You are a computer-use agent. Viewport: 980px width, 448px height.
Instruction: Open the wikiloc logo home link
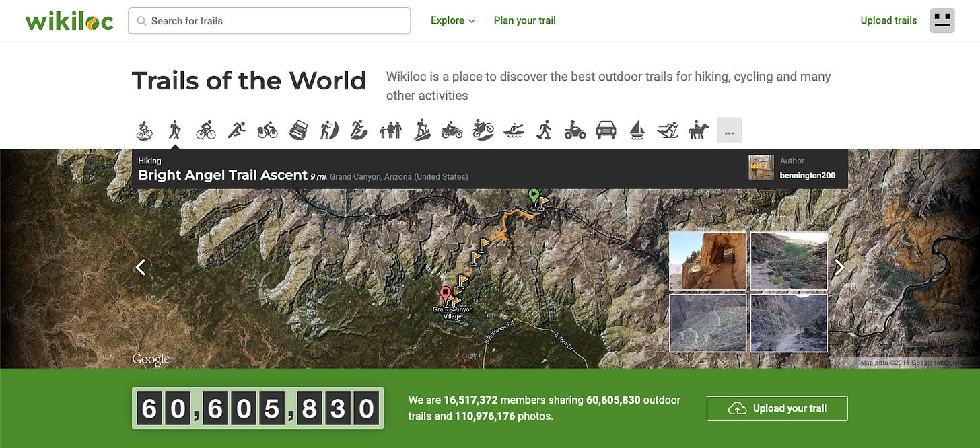coord(69,21)
